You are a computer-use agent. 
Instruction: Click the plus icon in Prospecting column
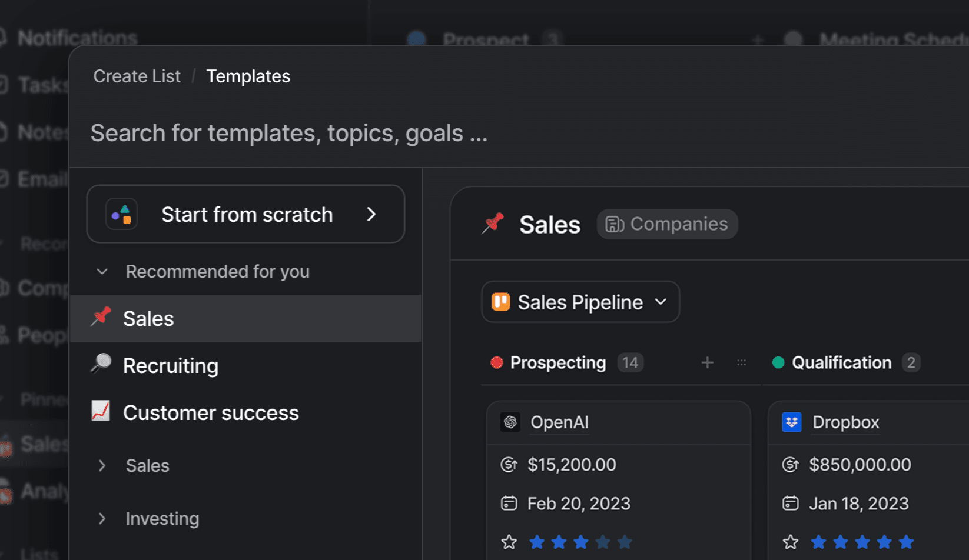(707, 363)
